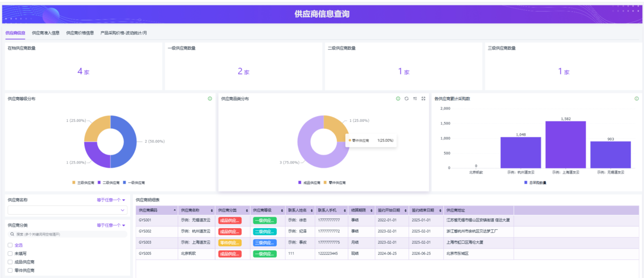Click 一级供应 tag in GYS005 row
644x278 pixels.
265,253
